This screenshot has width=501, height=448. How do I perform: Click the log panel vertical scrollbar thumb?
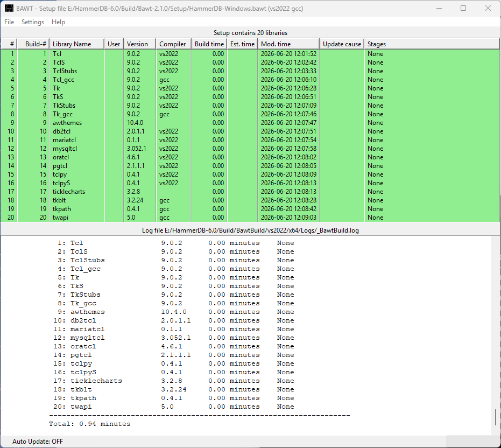click(x=496, y=417)
